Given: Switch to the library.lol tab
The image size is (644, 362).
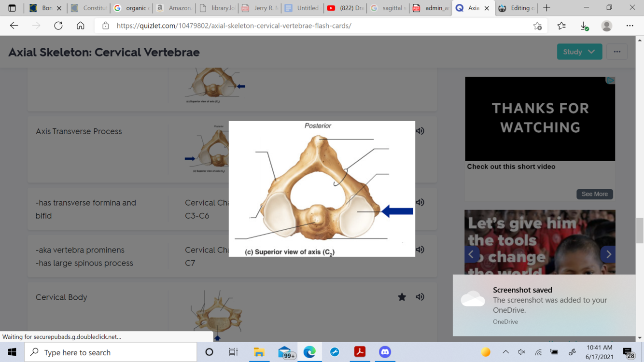Looking at the screenshot, I should point(217,8).
